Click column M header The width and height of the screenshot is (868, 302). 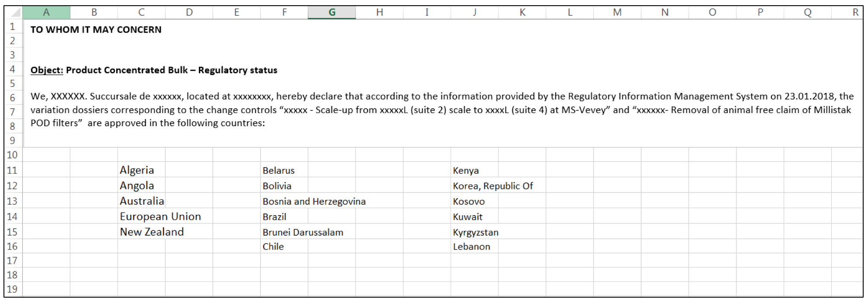coord(617,13)
